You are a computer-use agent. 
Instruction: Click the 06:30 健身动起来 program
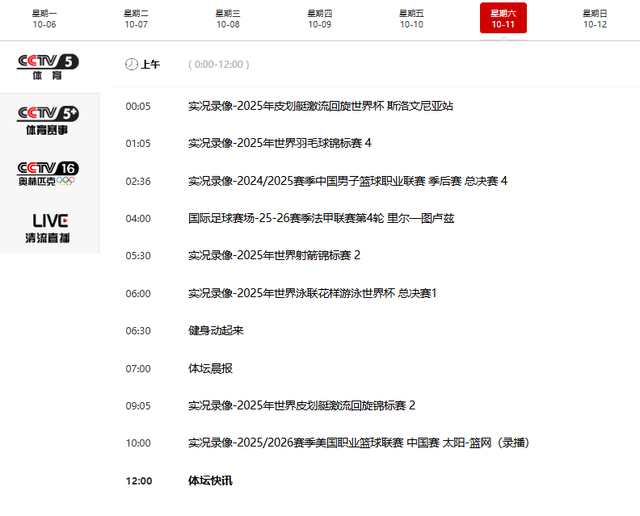[216, 331]
